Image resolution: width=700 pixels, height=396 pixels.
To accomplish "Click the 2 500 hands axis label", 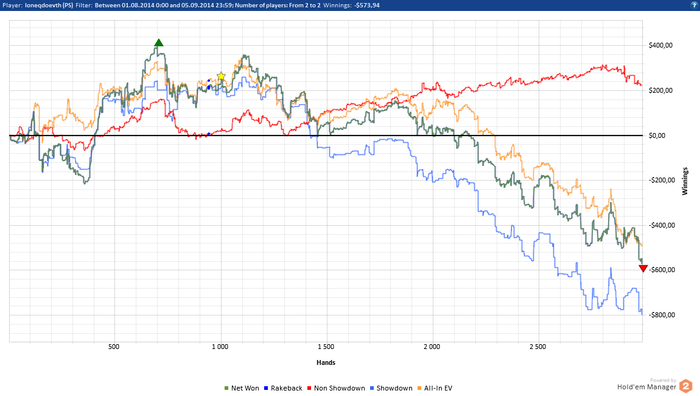I will coord(538,347).
